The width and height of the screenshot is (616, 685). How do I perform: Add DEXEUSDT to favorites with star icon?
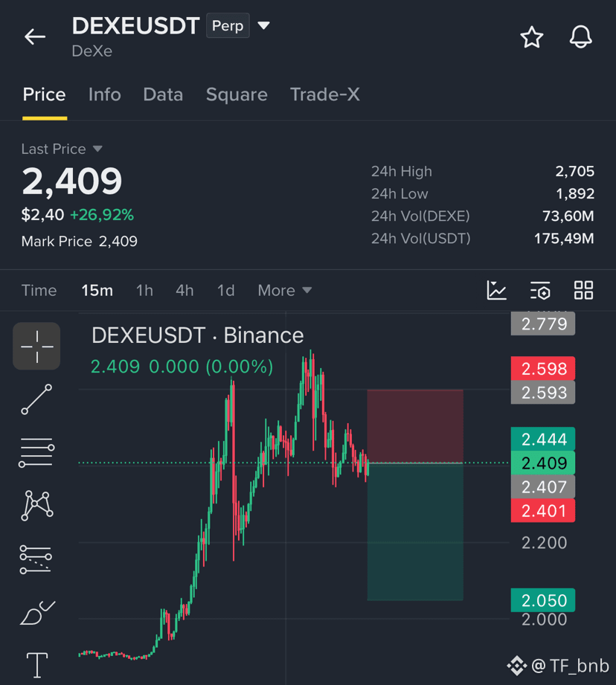click(x=532, y=37)
